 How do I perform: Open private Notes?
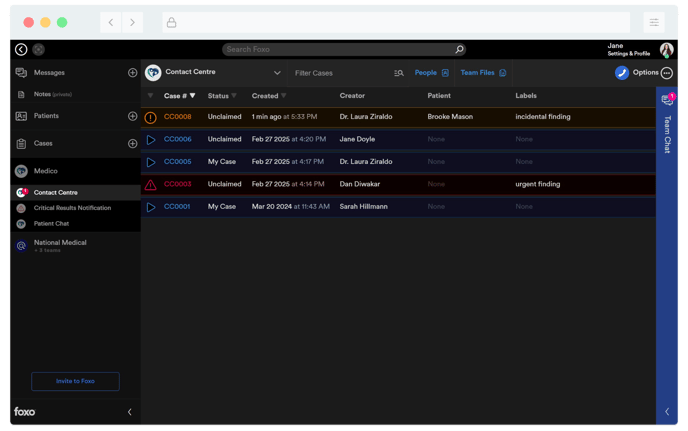click(53, 94)
